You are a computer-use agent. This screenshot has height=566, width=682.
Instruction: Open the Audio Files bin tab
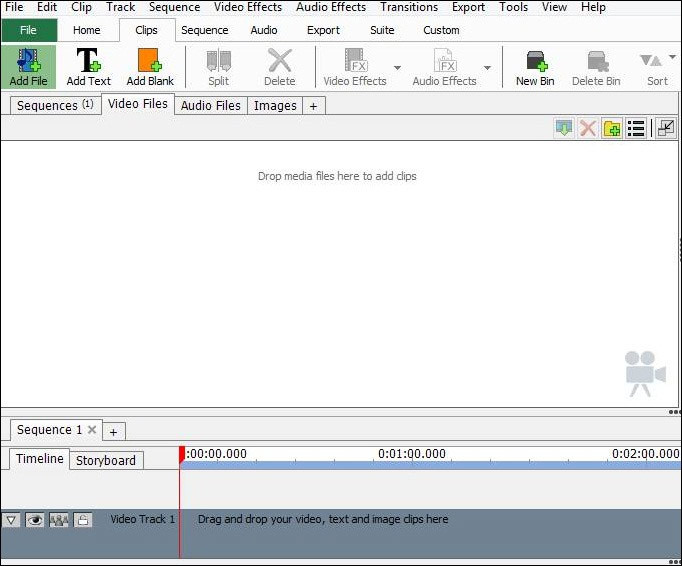coord(210,105)
